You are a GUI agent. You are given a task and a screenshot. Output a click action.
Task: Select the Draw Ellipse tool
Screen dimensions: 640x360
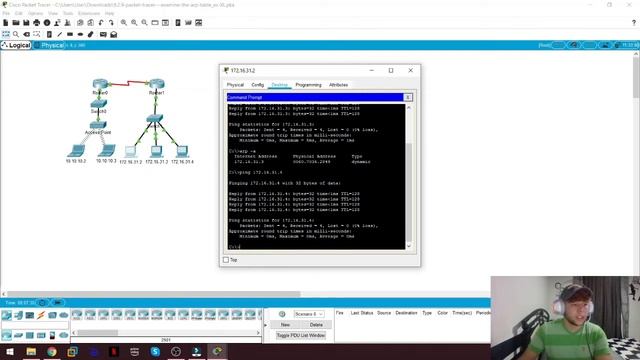point(80,35)
